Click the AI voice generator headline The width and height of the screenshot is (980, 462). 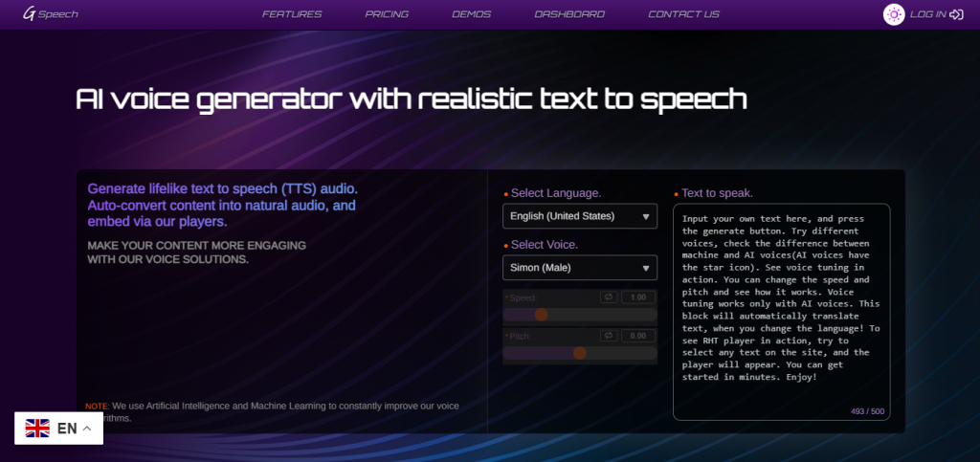pos(412,99)
